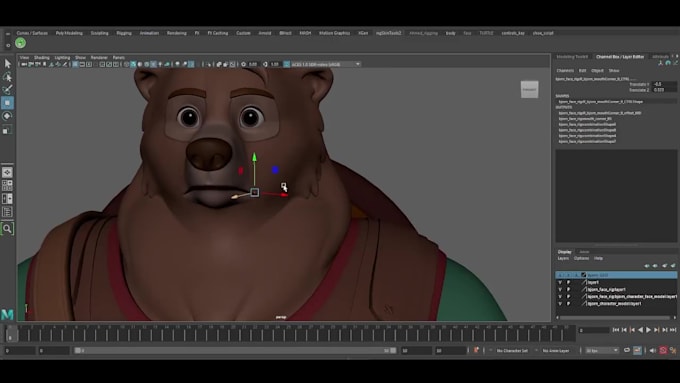The image size is (680, 383).
Task: Edit the Translate Z value field
Action: tap(664, 90)
